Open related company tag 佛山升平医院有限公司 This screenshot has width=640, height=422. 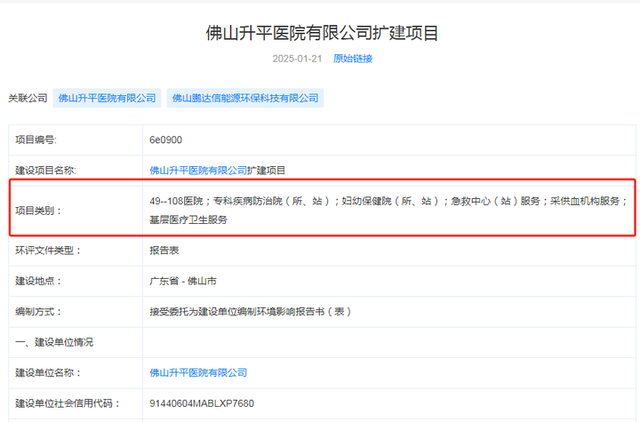click(x=107, y=98)
